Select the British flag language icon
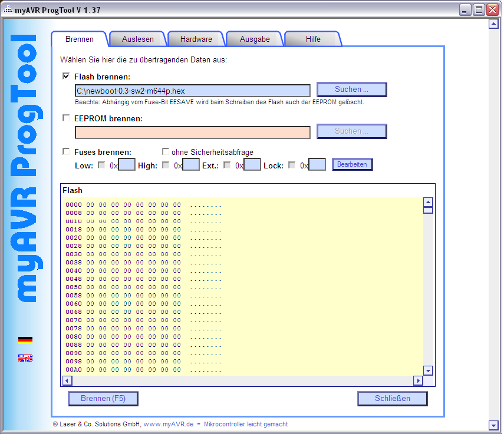This screenshot has width=504, height=434. point(25,357)
